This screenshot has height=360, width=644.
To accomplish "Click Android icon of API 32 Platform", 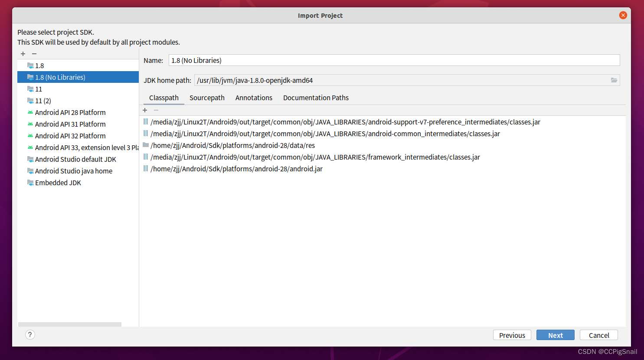I will [30, 136].
